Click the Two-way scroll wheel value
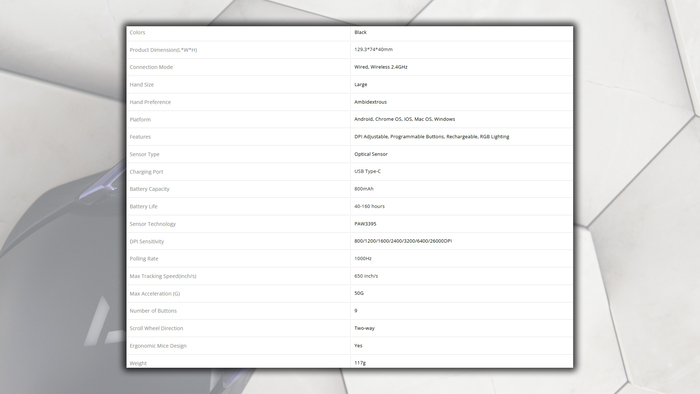The image size is (700, 394). coord(364,328)
